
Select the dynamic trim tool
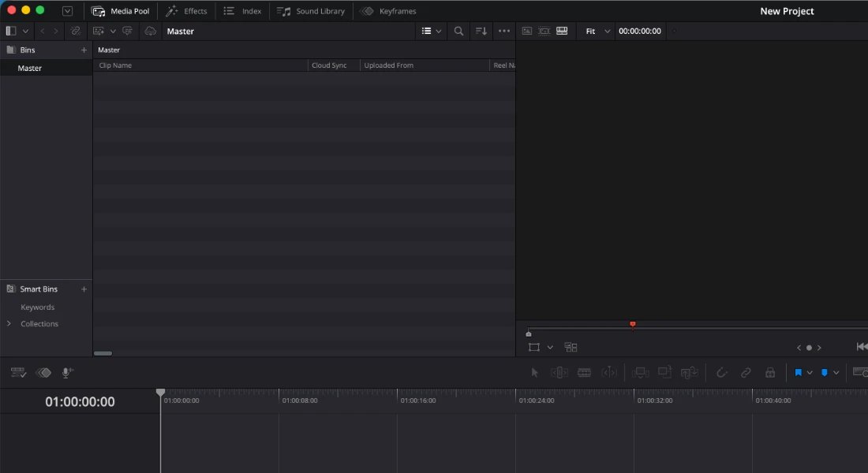tap(609, 373)
